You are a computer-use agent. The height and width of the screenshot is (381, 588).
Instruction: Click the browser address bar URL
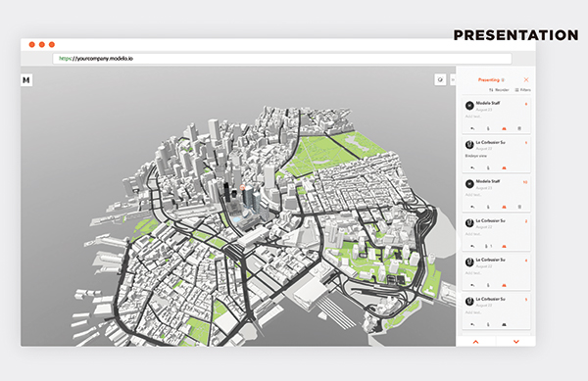pyautogui.click(x=96, y=59)
